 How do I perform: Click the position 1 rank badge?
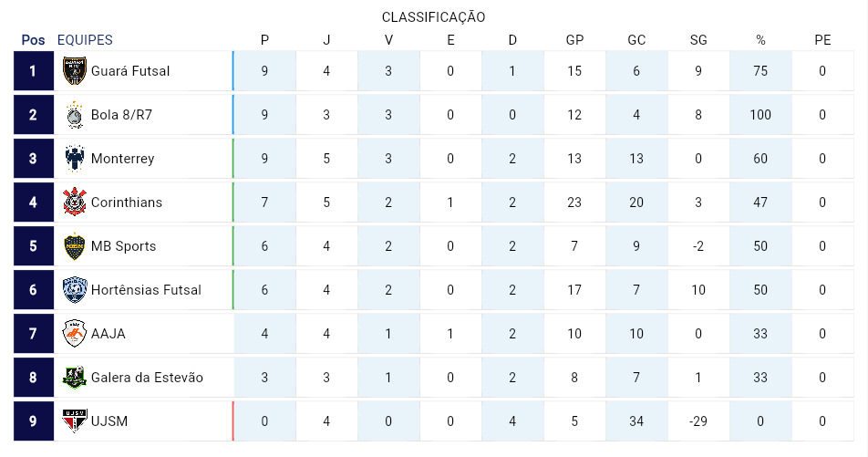[x=33, y=71]
